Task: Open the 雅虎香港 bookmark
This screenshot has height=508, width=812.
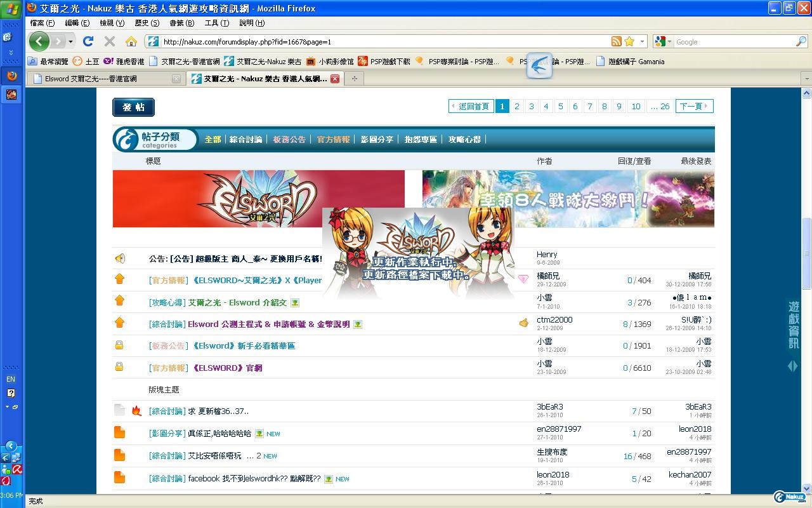Action: coord(124,62)
